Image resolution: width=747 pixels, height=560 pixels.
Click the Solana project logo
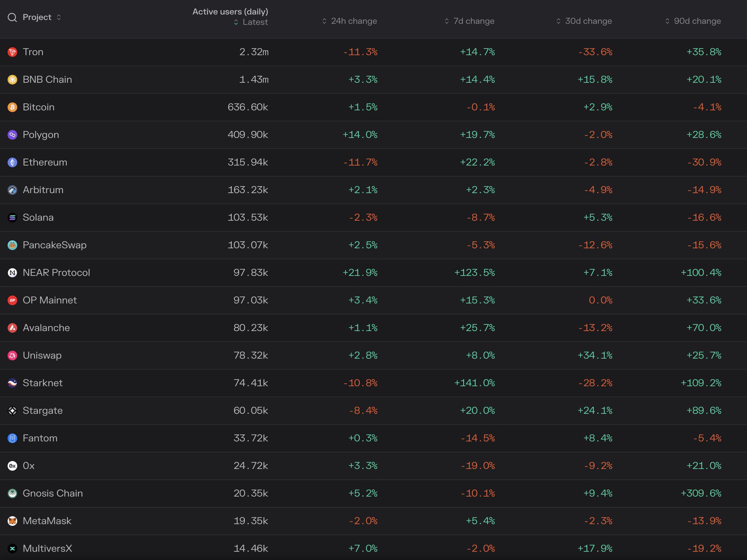click(12, 217)
